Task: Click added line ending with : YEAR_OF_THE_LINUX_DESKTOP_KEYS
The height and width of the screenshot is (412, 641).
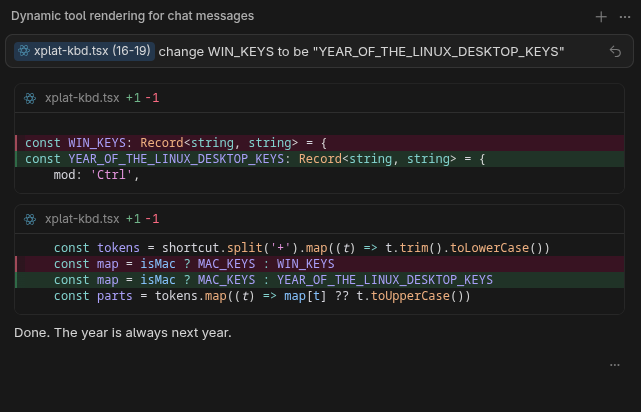Action: coord(319,280)
